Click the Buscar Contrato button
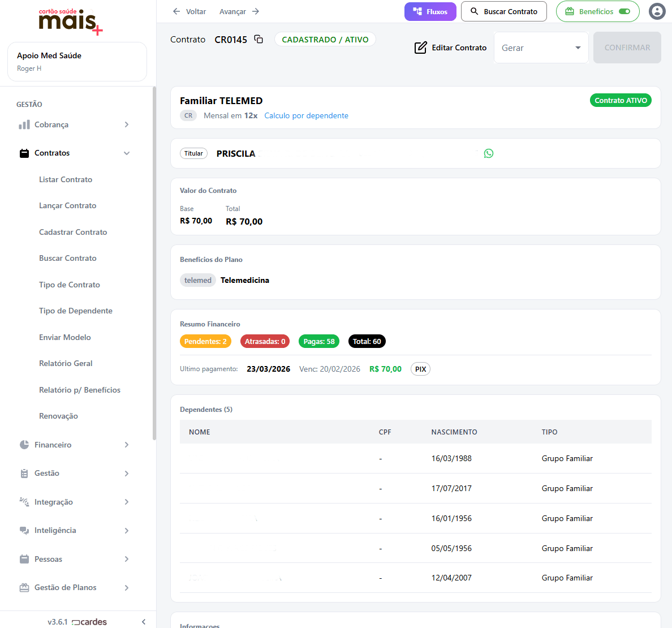672x628 pixels. 503,11
